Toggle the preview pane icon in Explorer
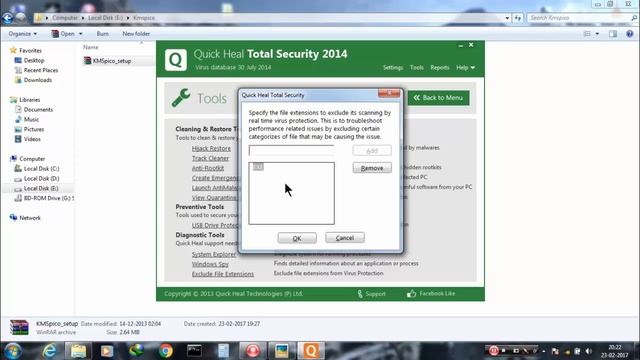640x360 pixels. [613, 34]
